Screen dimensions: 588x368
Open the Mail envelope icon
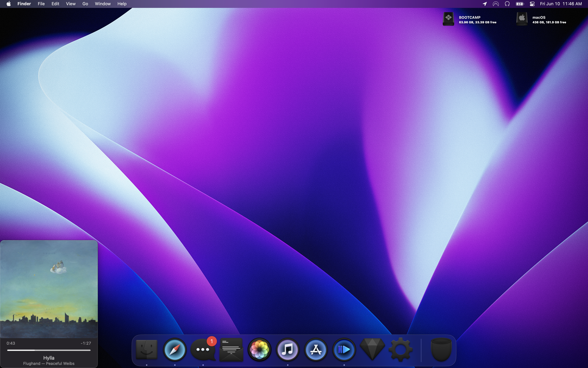(x=231, y=350)
